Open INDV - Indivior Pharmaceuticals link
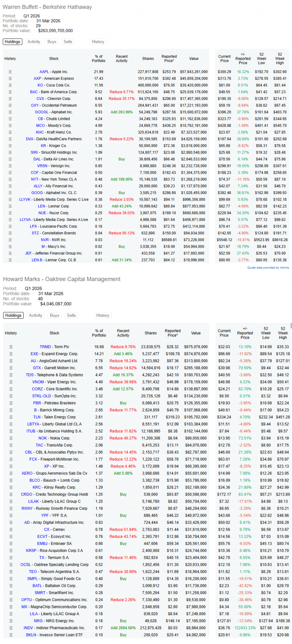Screen dimensions: 292x644 54,628
